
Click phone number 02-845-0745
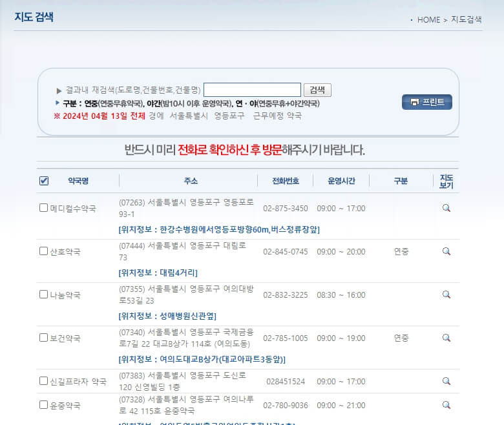[286, 252]
